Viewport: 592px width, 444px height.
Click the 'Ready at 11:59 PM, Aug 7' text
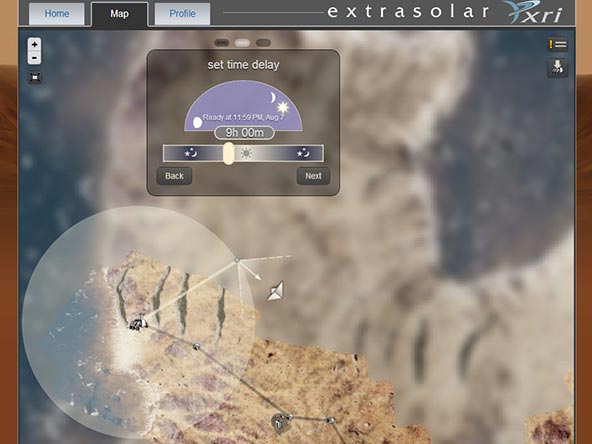[x=244, y=117]
